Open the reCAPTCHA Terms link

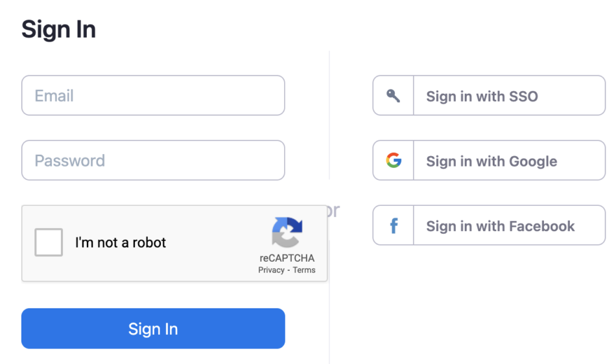tap(304, 270)
